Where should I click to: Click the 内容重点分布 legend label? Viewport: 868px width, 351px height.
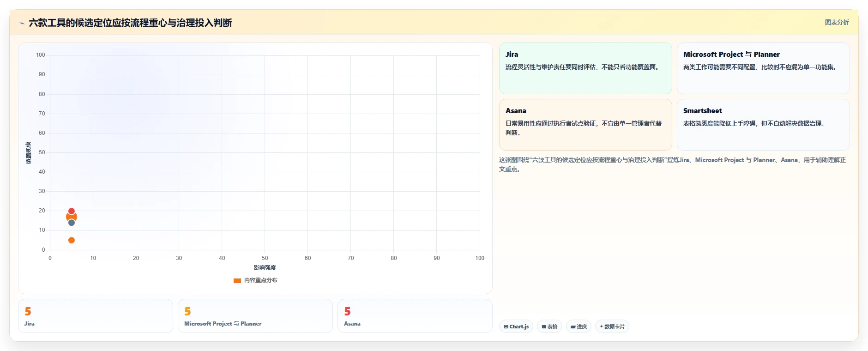(x=260, y=280)
